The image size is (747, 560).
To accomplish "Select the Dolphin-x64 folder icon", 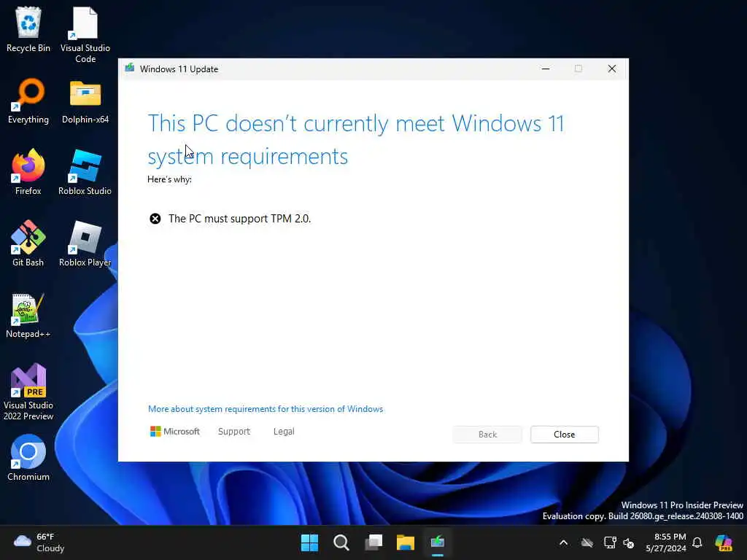I will click(x=85, y=101).
